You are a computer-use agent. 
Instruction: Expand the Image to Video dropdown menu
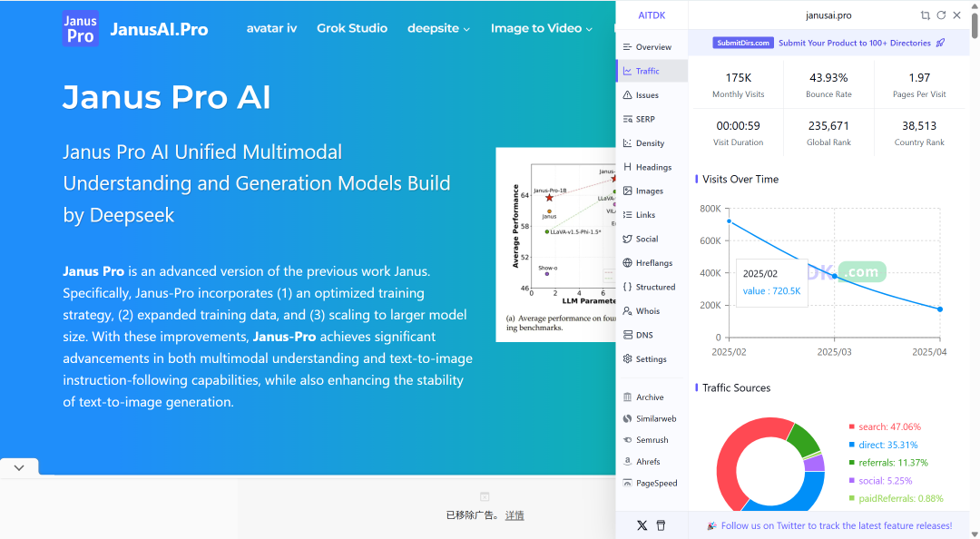pos(541,28)
